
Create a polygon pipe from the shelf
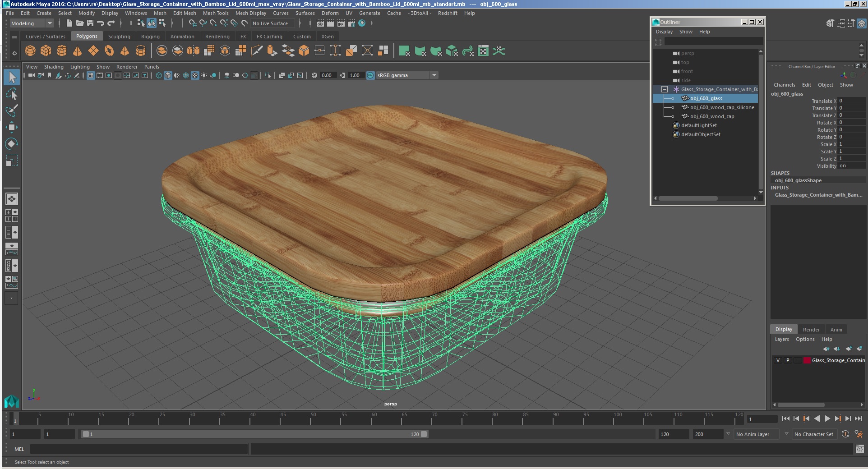pos(141,51)
